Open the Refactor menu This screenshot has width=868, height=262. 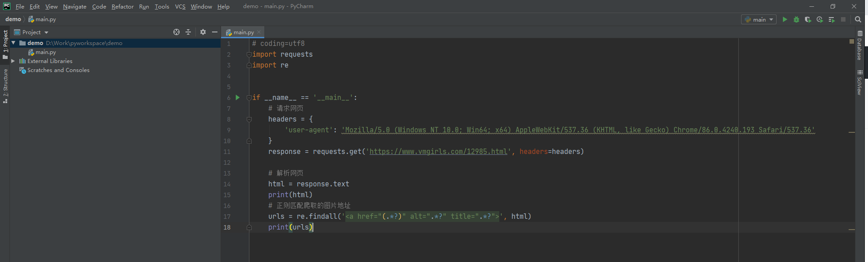tap(122, 6)
